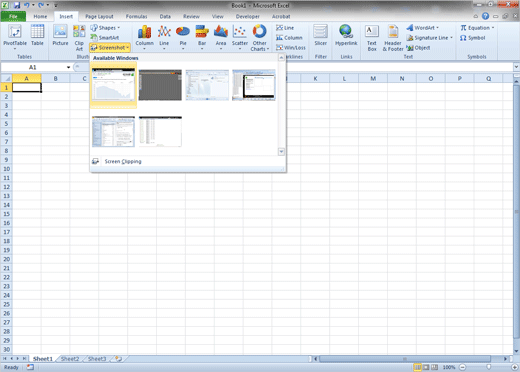Select third available window thumbnail
This screenshot has height=372, width=520.
click(207, 85)
